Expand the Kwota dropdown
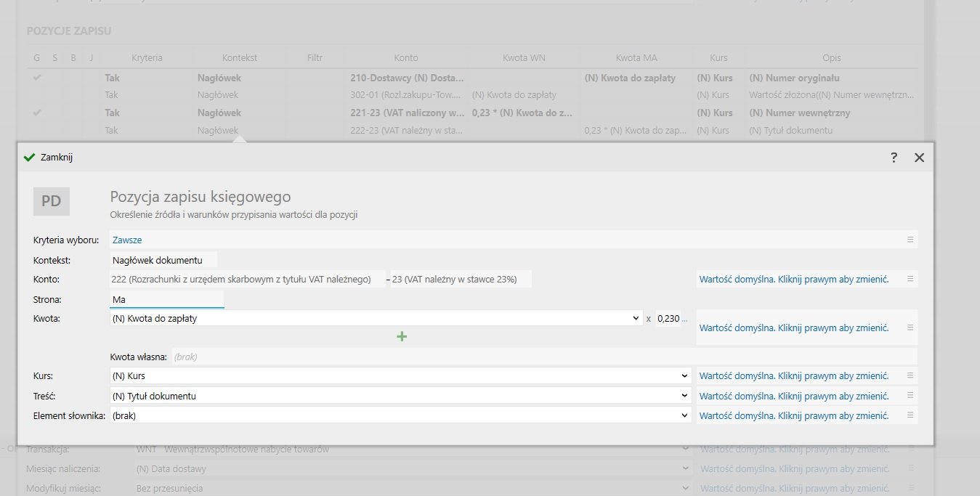980x496 pixels. (636, 318)
